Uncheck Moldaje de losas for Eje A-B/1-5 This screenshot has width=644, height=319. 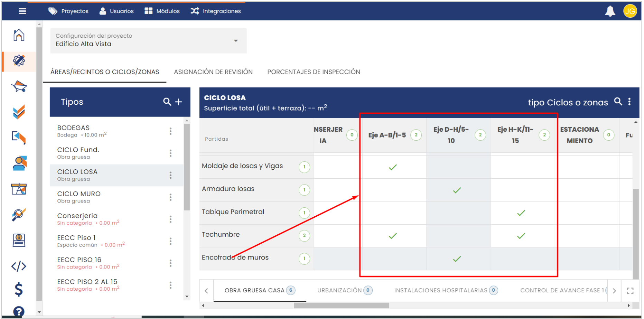[x=393, y=167]
